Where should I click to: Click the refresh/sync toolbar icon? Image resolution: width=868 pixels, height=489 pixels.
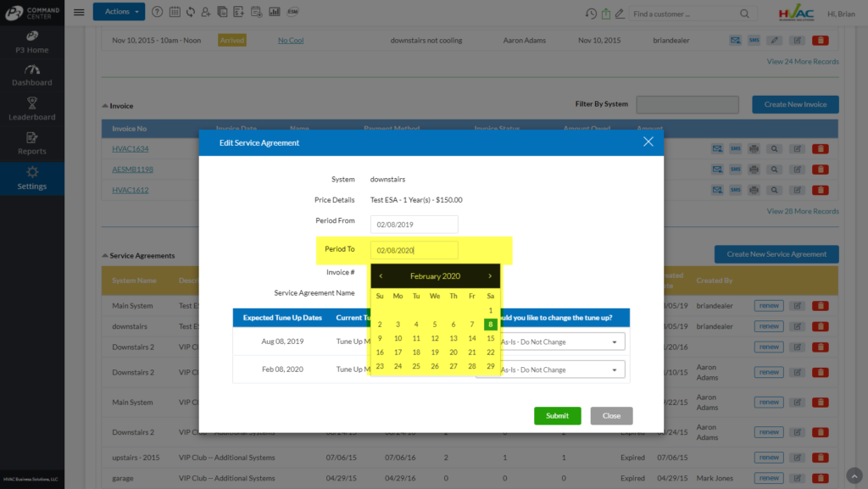click(x=191, y=11)
